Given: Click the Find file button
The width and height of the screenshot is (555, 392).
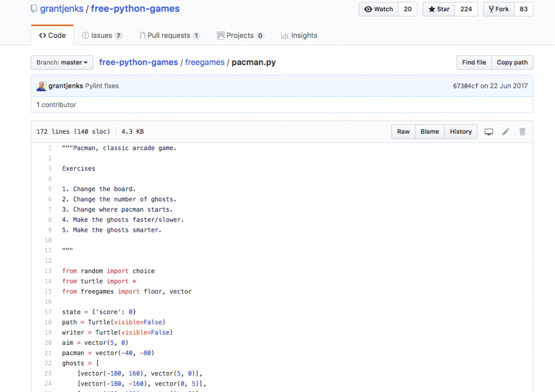Looking at the screenshot, I should 474,62.
